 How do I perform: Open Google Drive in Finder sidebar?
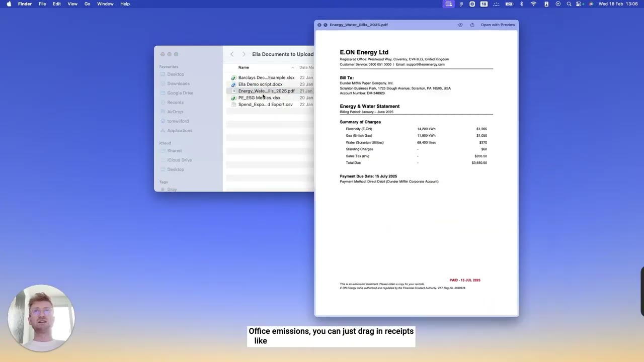(180, 93)
